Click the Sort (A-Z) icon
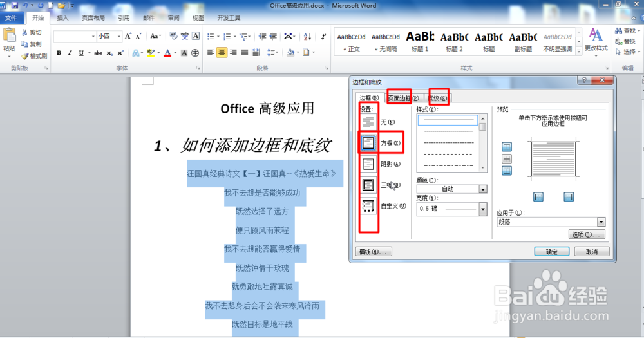 (307, 37)
